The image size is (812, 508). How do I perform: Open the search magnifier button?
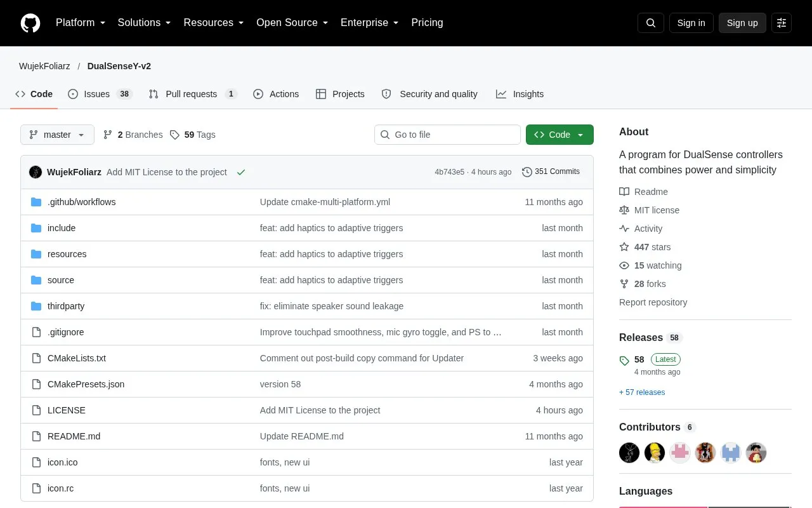651,23
